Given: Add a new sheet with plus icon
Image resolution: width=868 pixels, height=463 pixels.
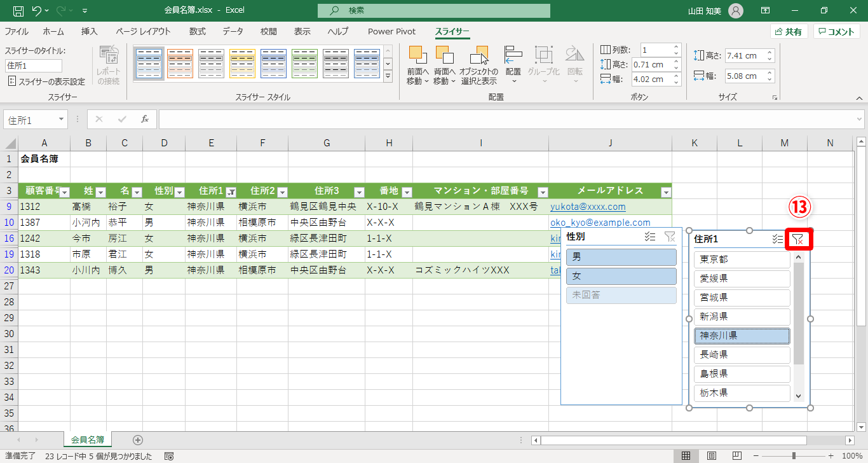Looking at the screenshot, I should (138, 439).
